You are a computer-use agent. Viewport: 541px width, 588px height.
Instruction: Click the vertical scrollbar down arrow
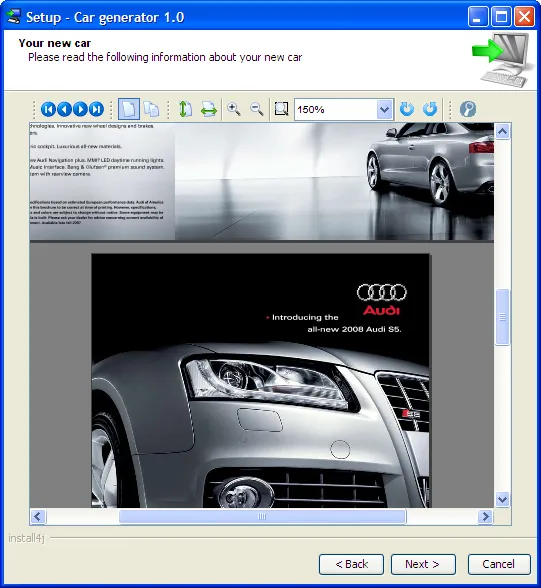[502, 500]
